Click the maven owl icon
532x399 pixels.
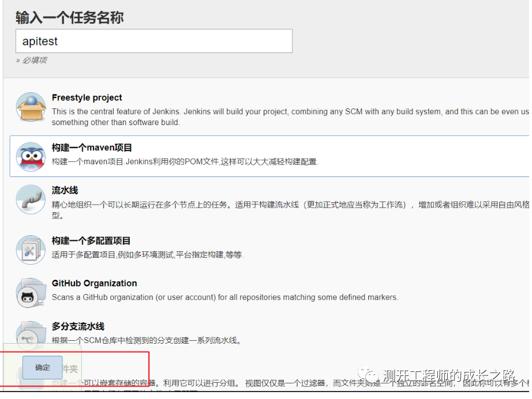31,157
